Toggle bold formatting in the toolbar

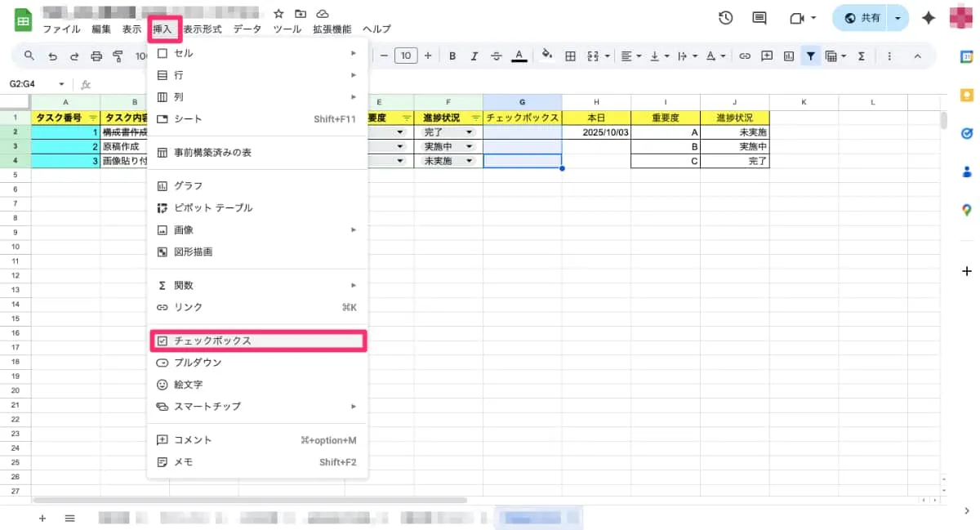[x=453, y=56]
